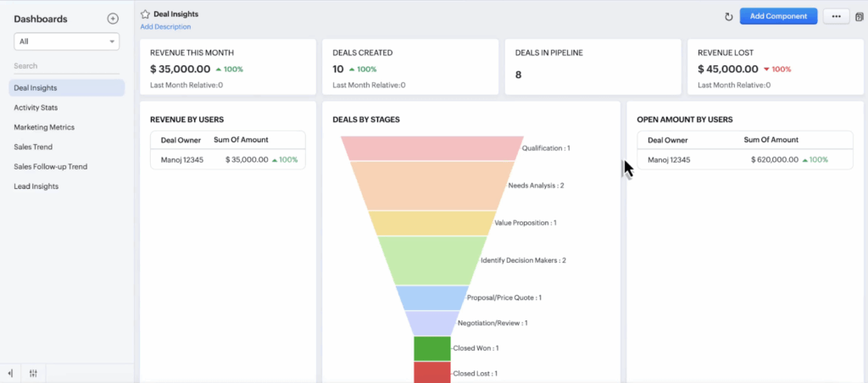Click the red Closed Lost funnel segment
Viewport: 868px width, 383px height.
pos(432,372)
